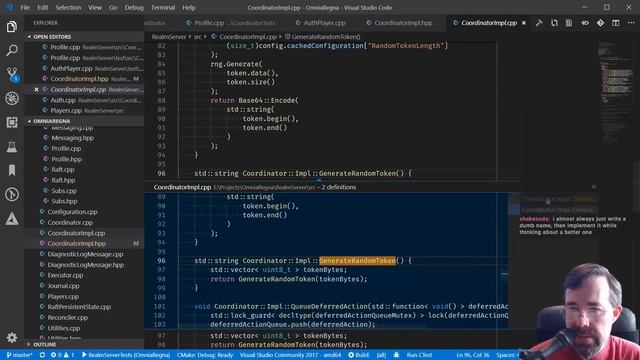Open Messaging.hpp in the file tree
The height and width of the screenshot is (360, 640).
pos(72,138)
